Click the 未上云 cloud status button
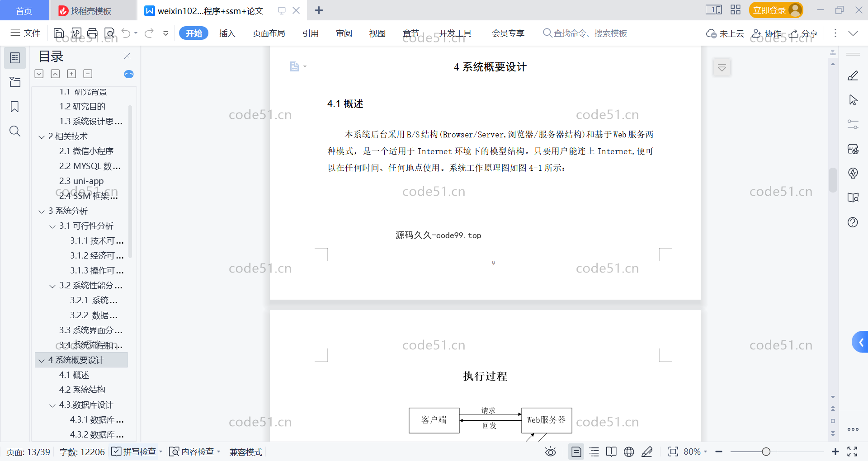The height and width of the screenshot is (461, 868). pyautogui.click(x=725, y=33)
